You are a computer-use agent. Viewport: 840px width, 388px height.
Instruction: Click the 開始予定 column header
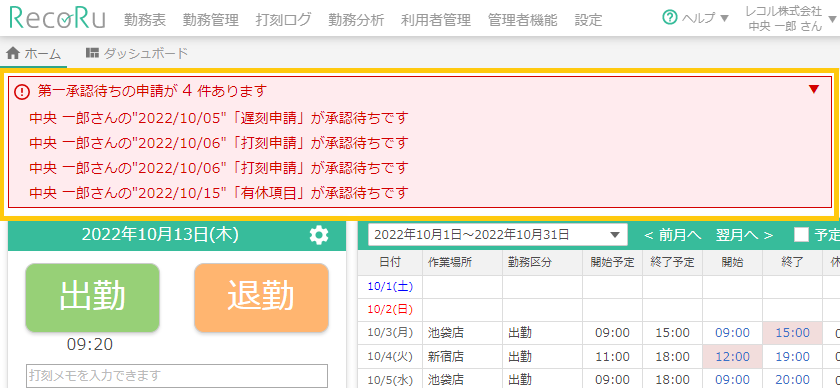tap(612, 263)
